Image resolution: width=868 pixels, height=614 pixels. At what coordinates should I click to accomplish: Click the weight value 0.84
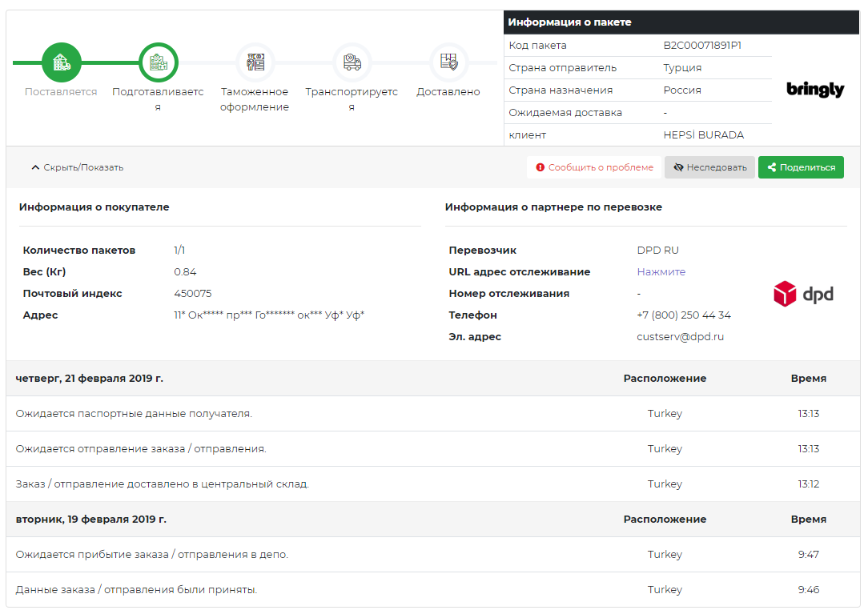[x=185, y=272]
